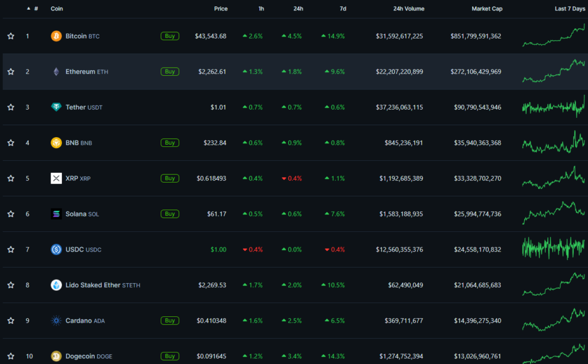Click the Ethereum logo icon

[56, 72]
